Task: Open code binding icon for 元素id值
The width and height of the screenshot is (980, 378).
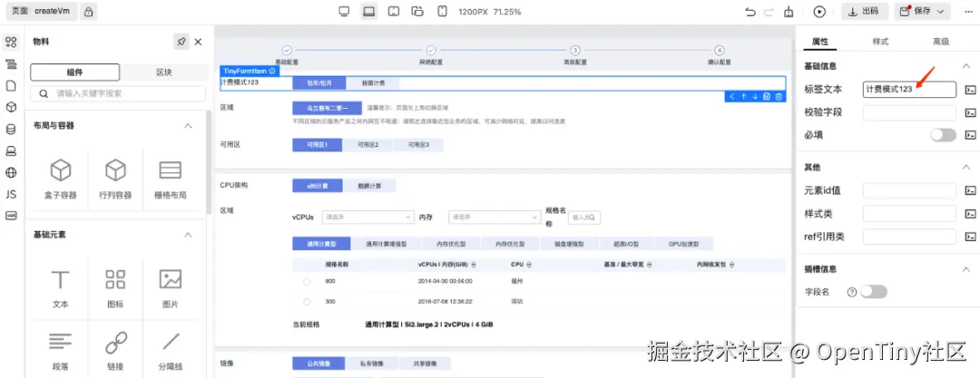Action: point(970,191)
